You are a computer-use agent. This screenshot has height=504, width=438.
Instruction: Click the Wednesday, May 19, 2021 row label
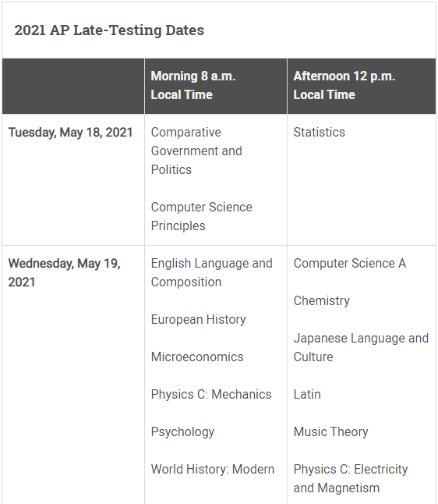(64, 272)
